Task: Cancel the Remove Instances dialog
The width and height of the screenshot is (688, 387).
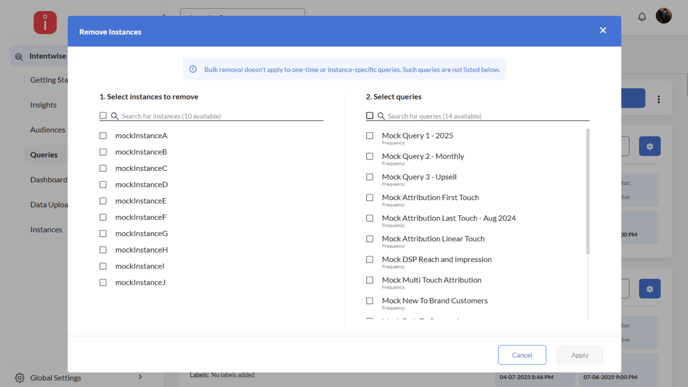Action: 522,355
